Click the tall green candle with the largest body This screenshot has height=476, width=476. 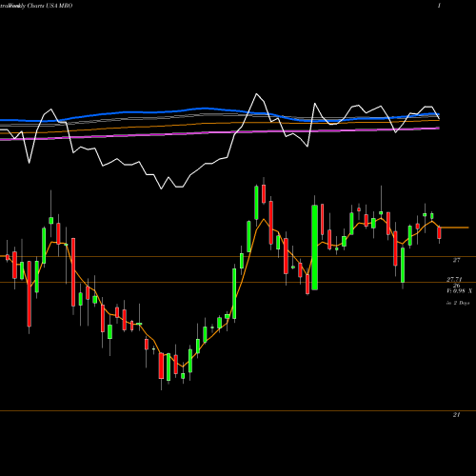click(314, 248)
